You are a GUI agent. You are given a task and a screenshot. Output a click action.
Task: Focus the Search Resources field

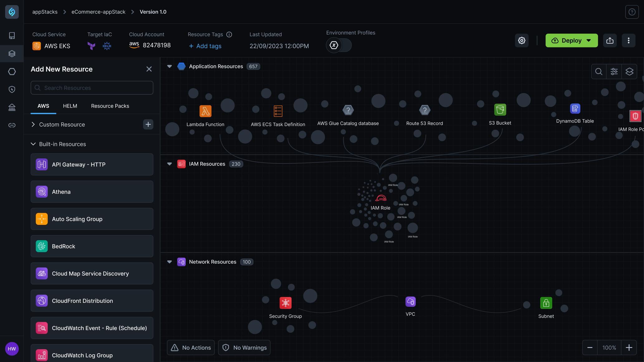[x=92, y=88]
